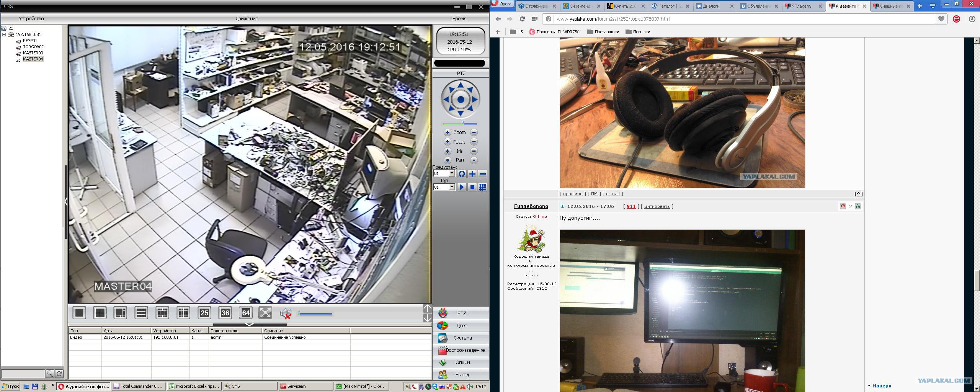Click the Zoom plus button
980x392 pixels.
(x=447, y=132)
